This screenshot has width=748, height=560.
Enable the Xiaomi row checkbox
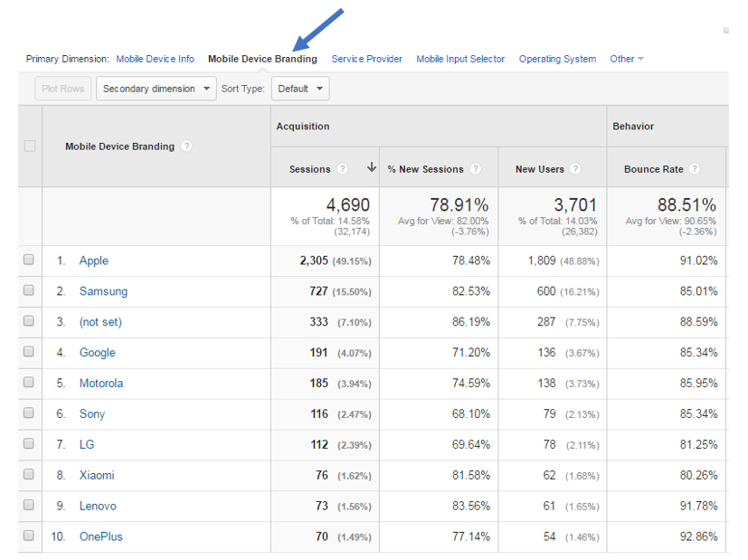(29, 474)
